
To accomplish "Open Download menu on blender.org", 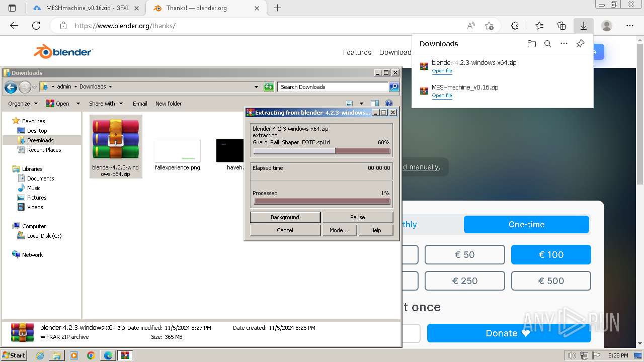I will coord(395,52).
